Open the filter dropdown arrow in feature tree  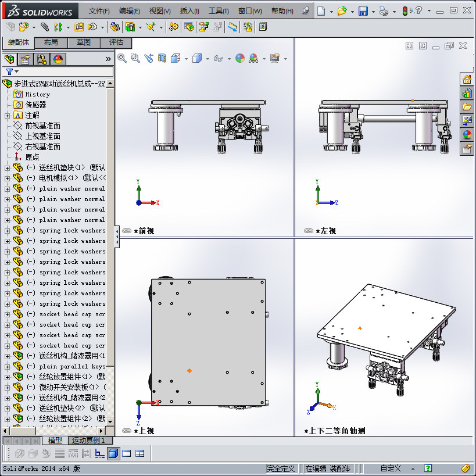[x=17, y=71]
